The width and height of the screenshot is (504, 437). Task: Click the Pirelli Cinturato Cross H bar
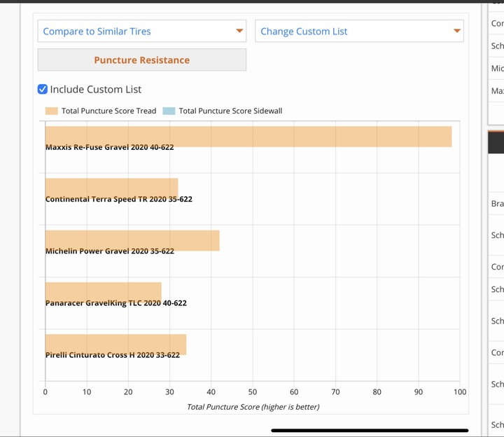115,345
